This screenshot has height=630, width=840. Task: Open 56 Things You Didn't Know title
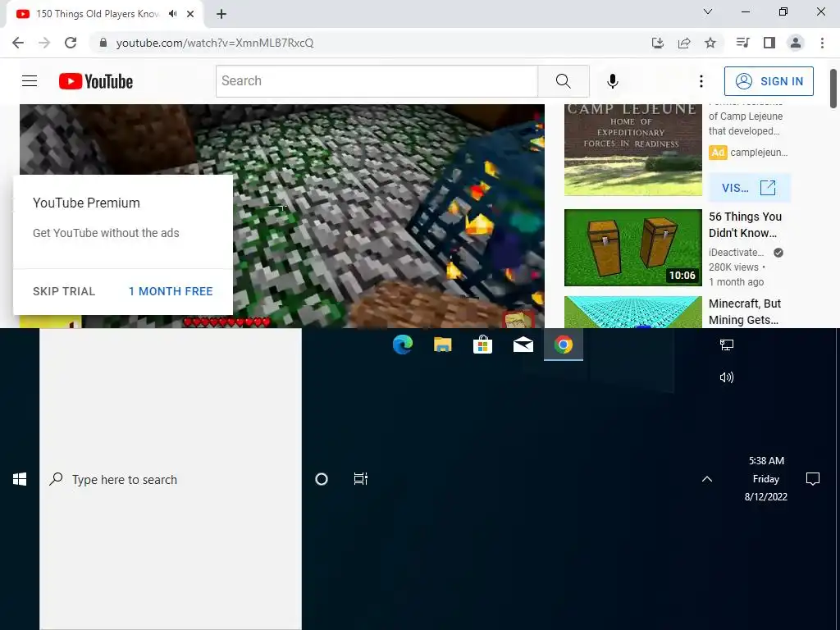745,225
